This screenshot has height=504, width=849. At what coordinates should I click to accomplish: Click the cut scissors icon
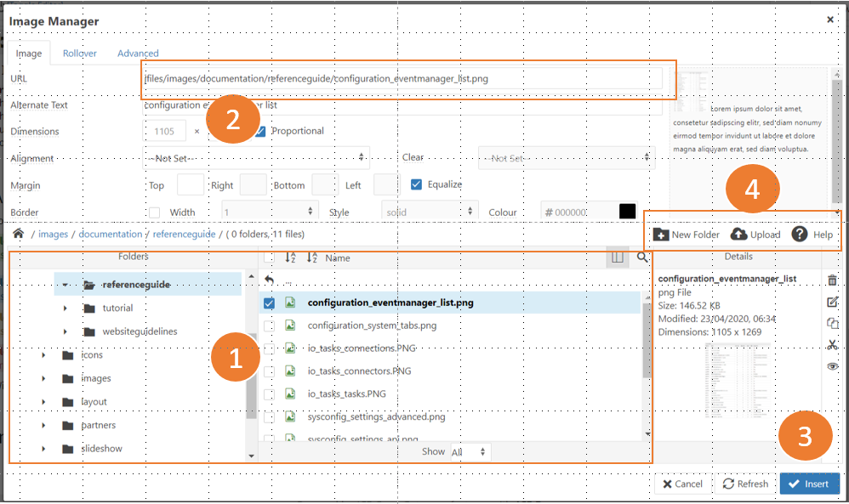pyautogui.click(x=832, y=344)
